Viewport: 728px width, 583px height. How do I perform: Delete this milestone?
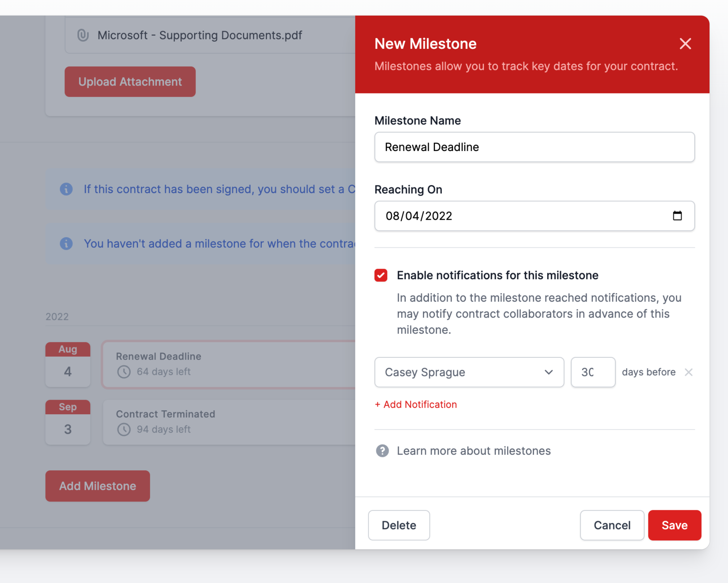point(399,525)
